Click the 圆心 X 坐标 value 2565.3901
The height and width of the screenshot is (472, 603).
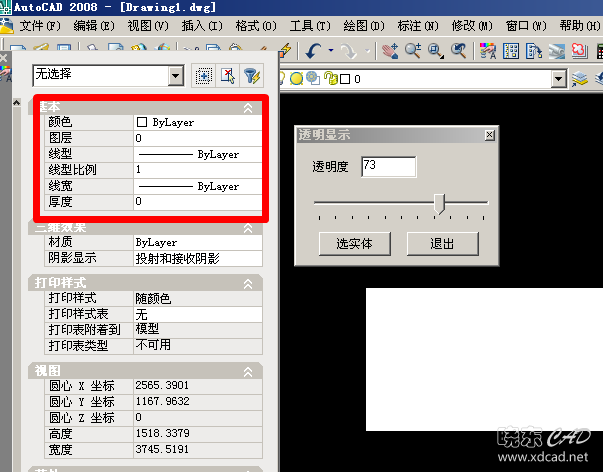pos(198,386)
